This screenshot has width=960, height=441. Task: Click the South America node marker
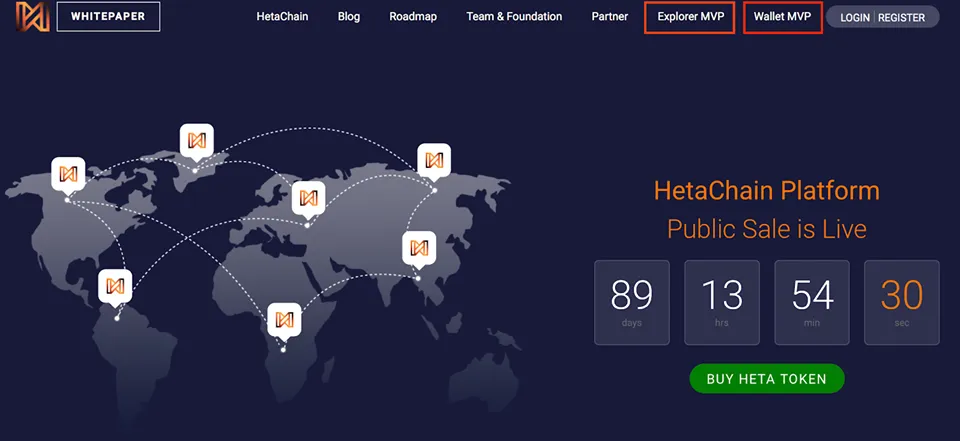pyautogui.click(x=115, y=286)
